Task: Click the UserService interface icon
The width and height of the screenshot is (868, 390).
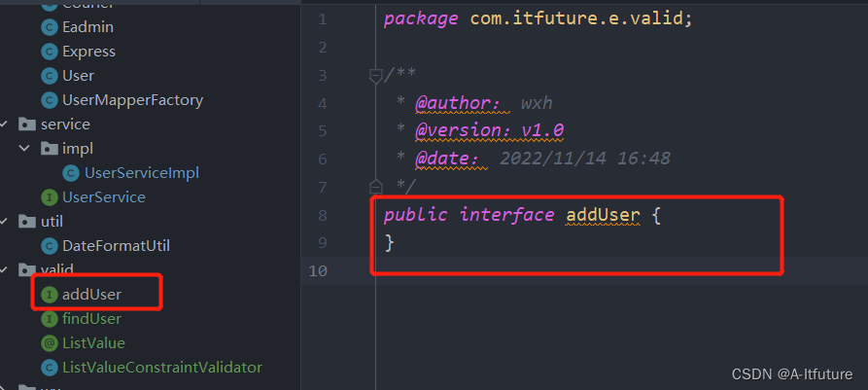Action: click(x=49, y=197)
